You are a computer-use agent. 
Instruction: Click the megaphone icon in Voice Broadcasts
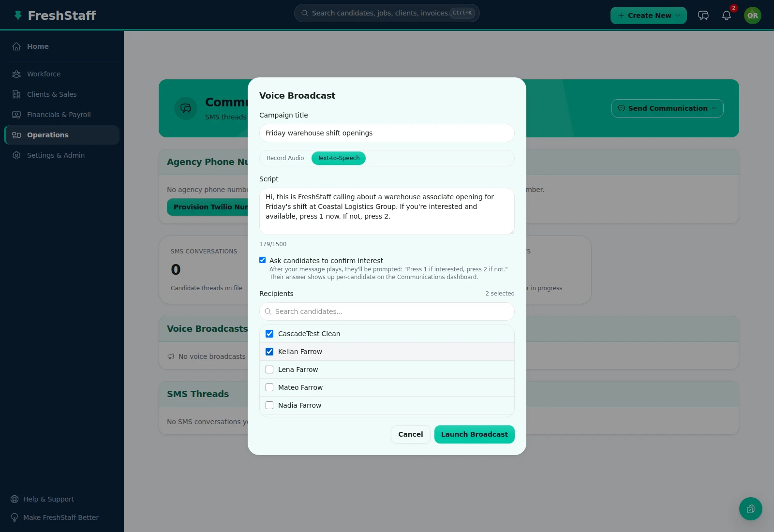point(171,356)
